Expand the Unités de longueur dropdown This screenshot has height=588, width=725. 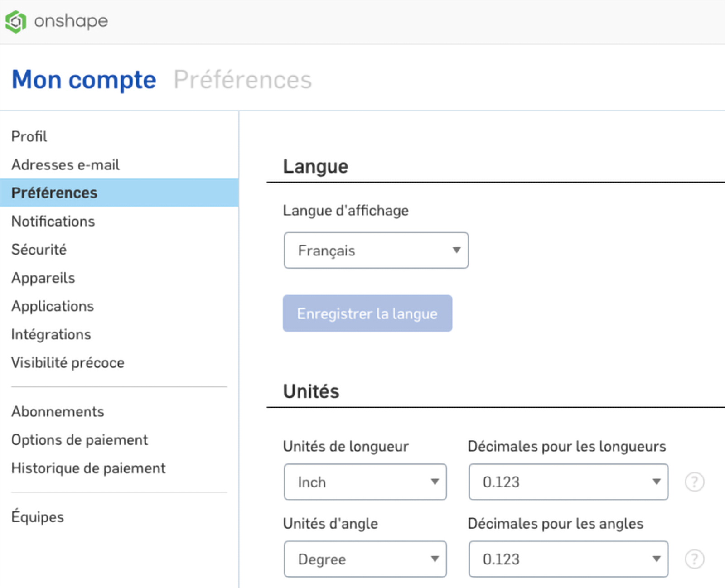[x=365, y=482]
